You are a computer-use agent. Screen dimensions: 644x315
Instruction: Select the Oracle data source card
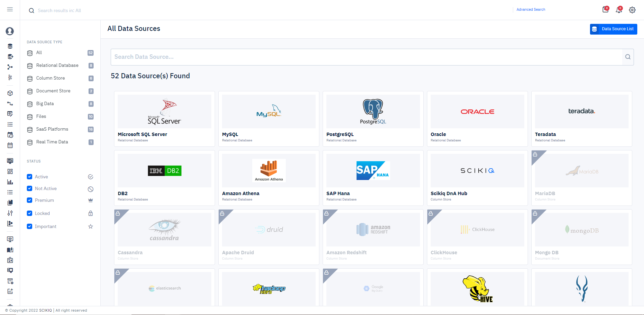(x=477, y=119)
